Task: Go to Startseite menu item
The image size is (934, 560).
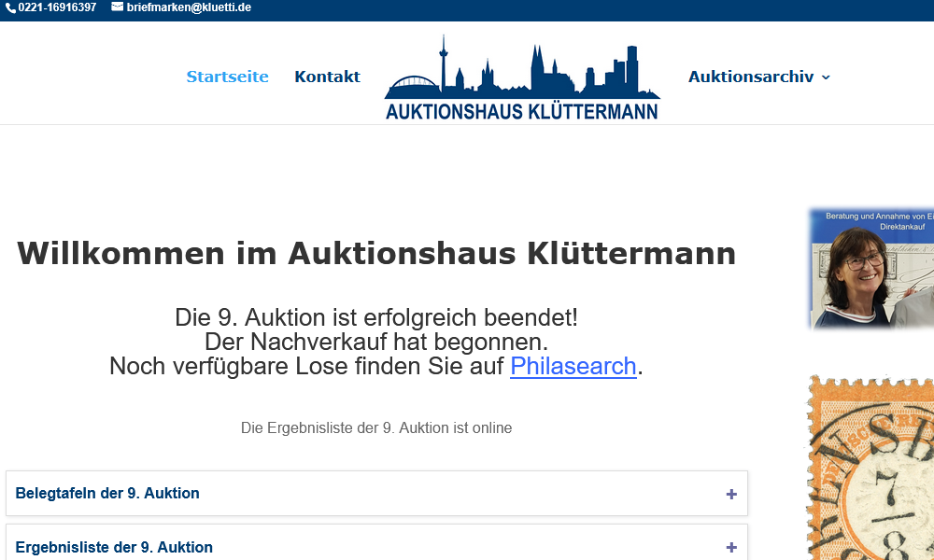Action: (x=228, y=77)
